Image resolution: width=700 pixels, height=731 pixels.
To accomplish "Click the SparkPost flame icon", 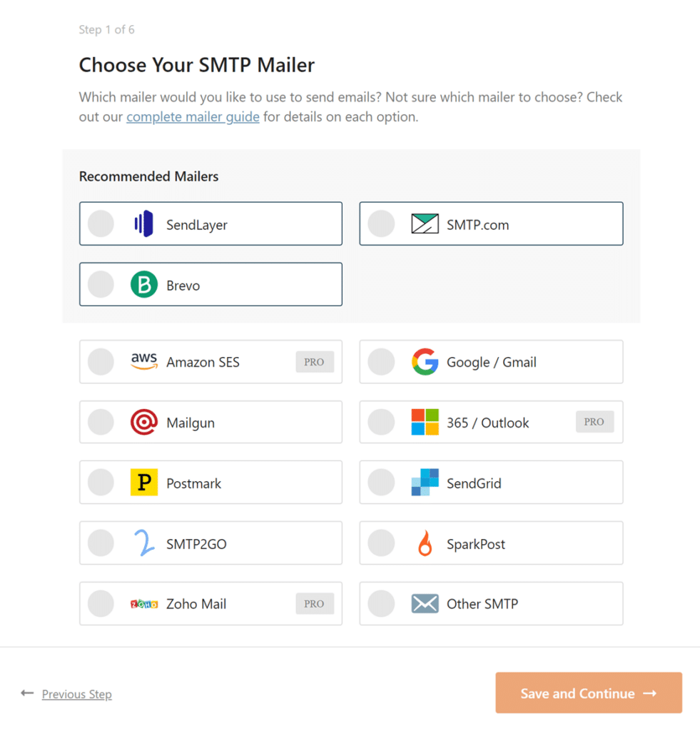I will pyautogui.click(x=425, y=543).
